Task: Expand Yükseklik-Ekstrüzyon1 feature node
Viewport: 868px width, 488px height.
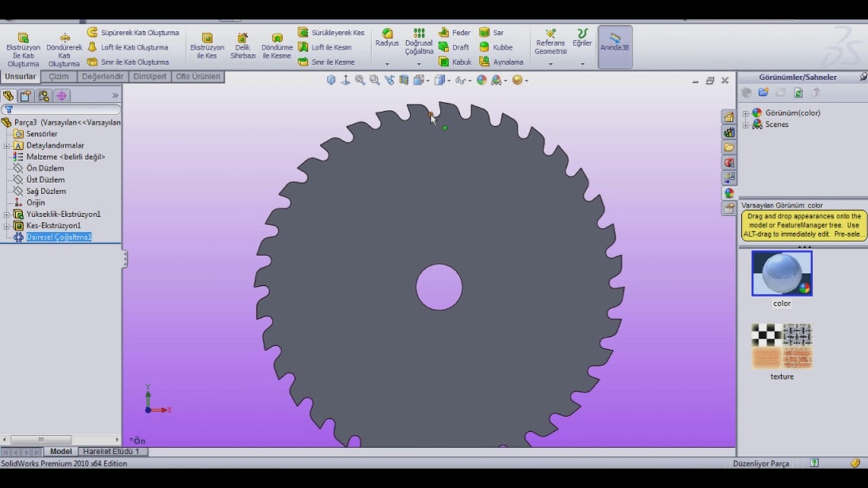Action: point(7,214)
